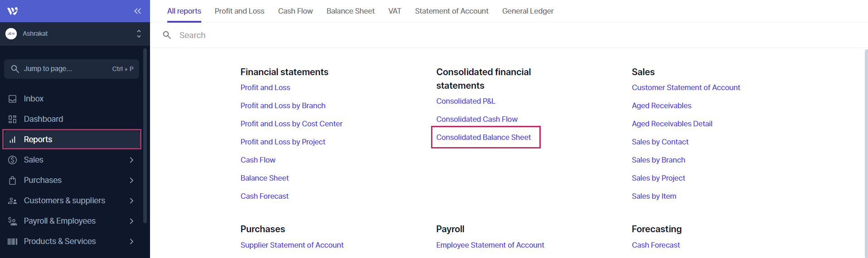Expand Payroll & Employees submenu

[131, 221]
